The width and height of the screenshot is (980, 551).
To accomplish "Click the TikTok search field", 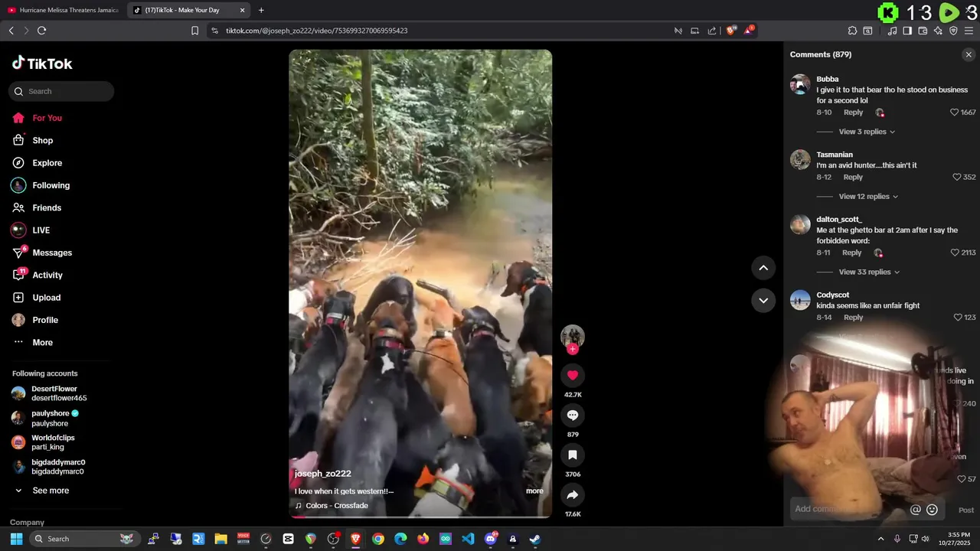I will [x=61, y=91].
